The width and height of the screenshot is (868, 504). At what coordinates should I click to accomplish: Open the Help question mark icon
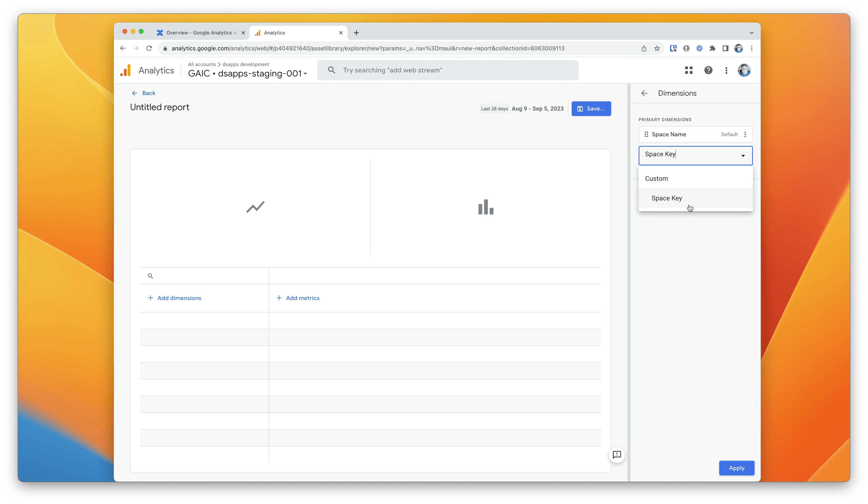coord(708,70)
